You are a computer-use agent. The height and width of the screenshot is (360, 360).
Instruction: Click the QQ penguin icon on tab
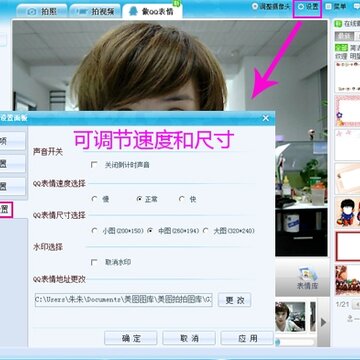pyautogui.click(x=133, y=12)
